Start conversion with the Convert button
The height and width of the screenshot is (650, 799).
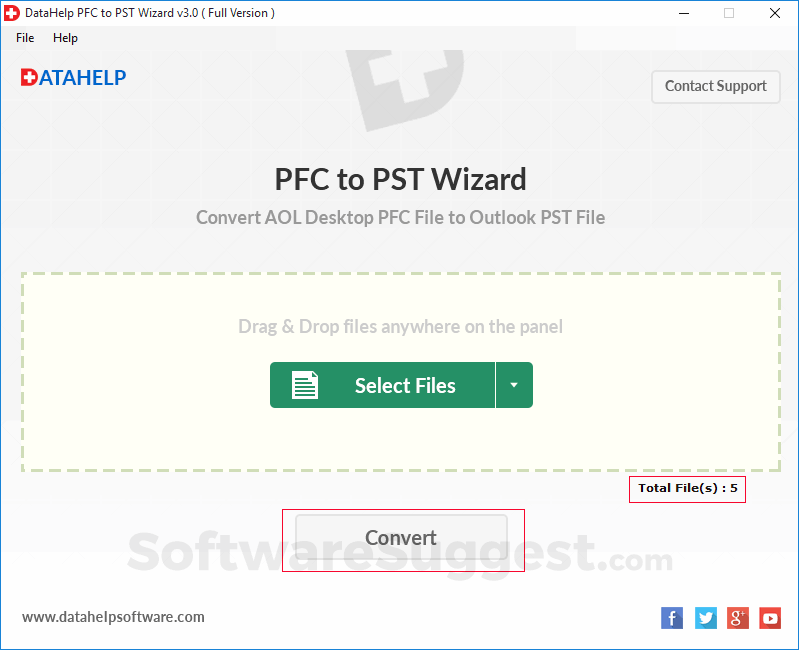pos(402,537)
